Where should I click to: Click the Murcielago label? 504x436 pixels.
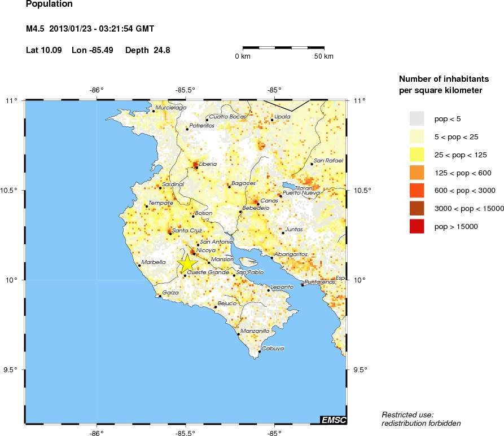pyautogui.click(x=171, y=108)
